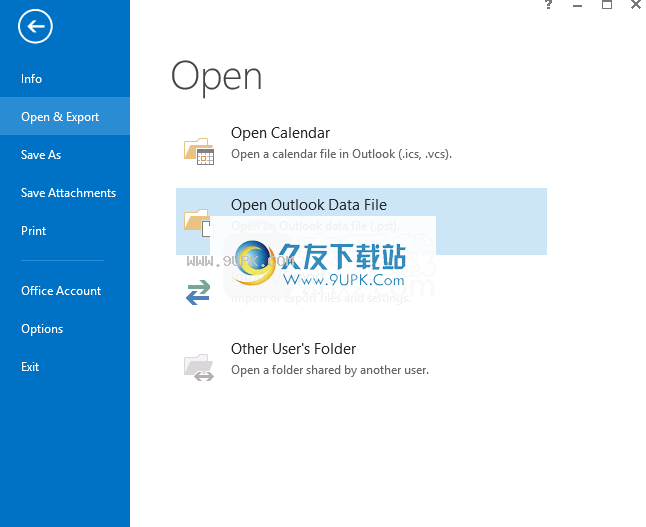
Task: Select Open Outlook Data File option
Action: click(x=361, y=221)
